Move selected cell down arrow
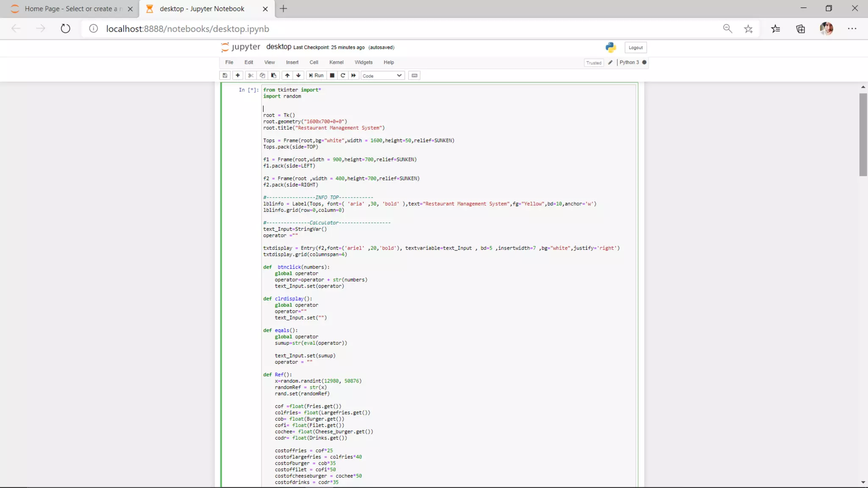Image resolution: width=868 pixels, height=488 pixels. tap(298, 75)
